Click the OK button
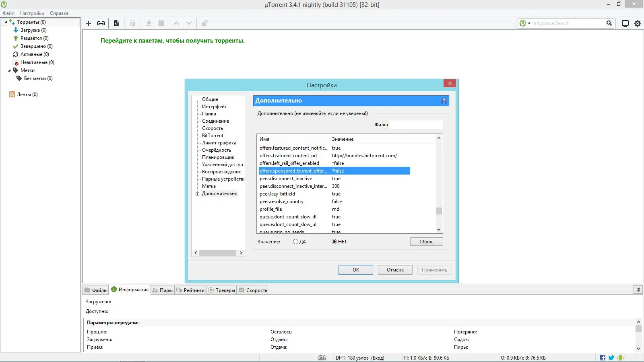This screenshot has width=644, height=362. 356,270
